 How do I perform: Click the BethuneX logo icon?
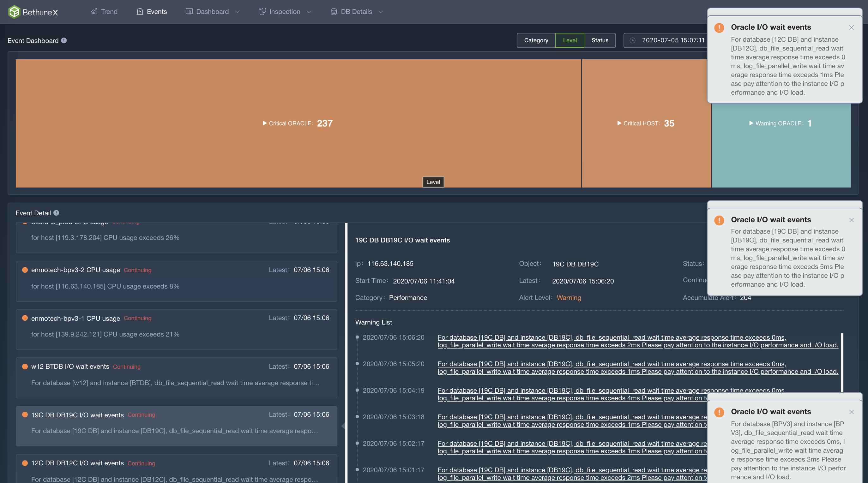point(14,12)
